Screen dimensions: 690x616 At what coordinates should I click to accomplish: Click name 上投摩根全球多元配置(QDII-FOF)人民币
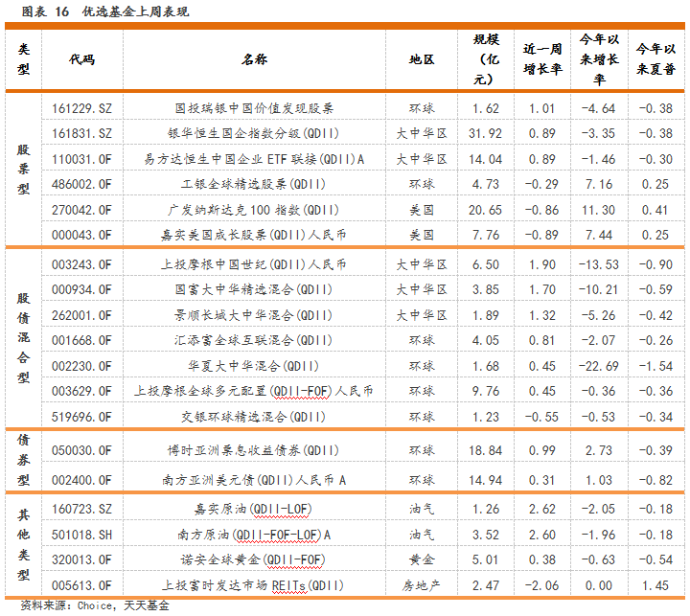[x=254, y=391]
